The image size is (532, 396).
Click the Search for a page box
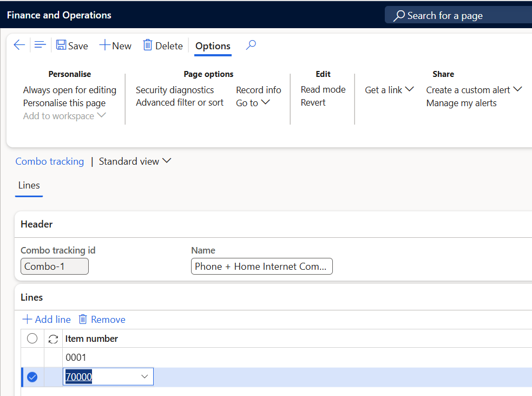click(x=460, y=16)
